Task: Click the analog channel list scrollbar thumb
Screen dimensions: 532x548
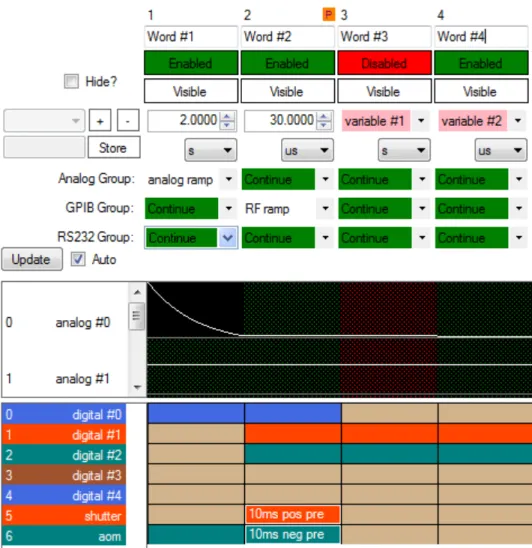Action: (x=137, y=317)
